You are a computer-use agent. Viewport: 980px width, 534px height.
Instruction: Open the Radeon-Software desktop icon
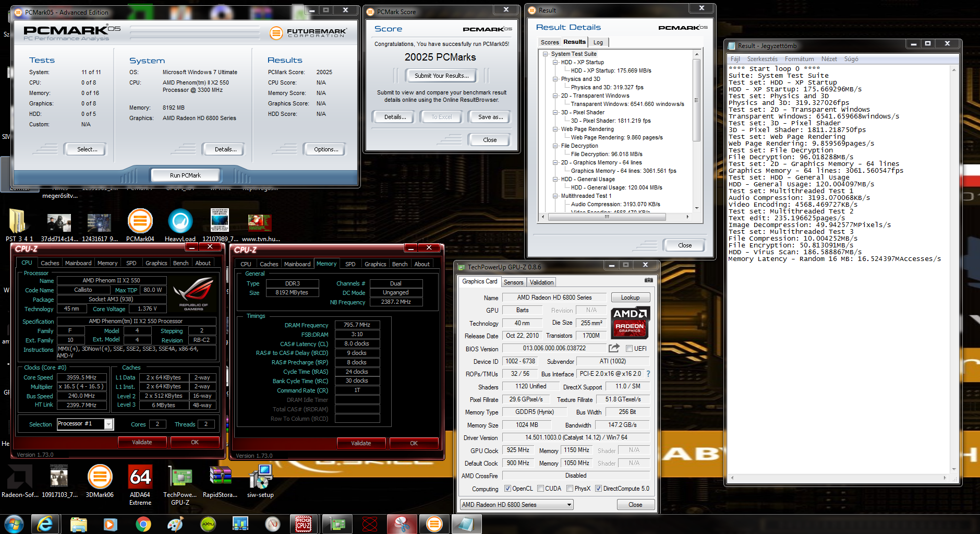20,481
